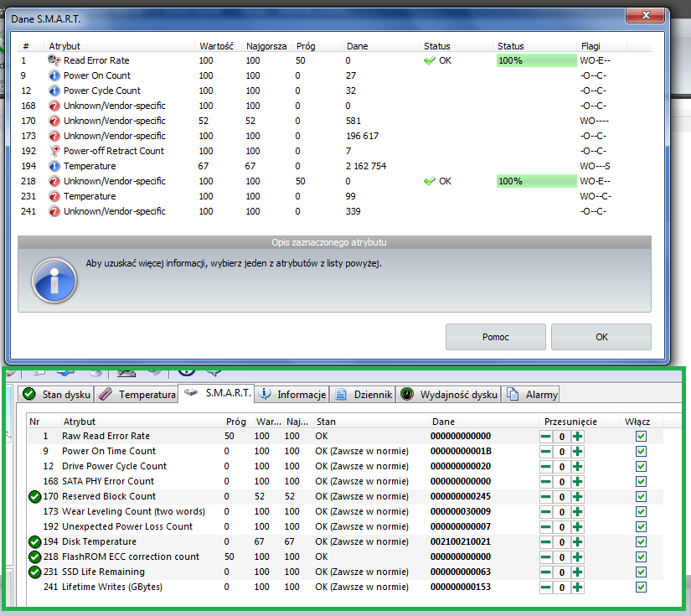This screenshot has height=616, width=691.
Task: Click question icon for attribute 231 Temperature
Action: coord(54,196)
